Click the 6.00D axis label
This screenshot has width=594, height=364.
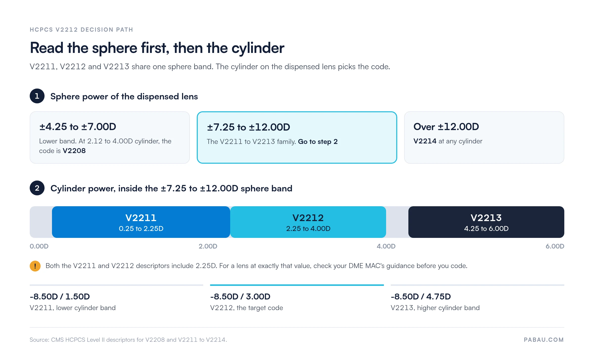pyautogui.click(x=555, y=246)
